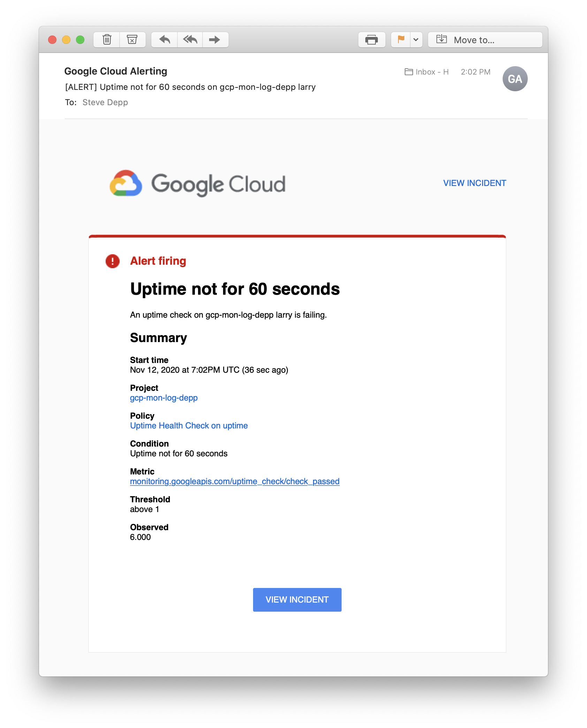Forward the alert email
Image resolution: width=587 pixels, height=728 pixels.
pyautogui.click(x=215, y=39)
